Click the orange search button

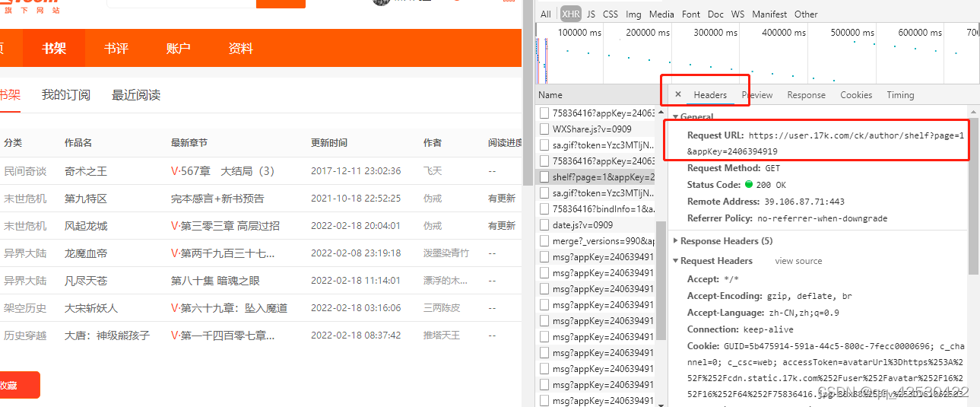click(281, 3)
